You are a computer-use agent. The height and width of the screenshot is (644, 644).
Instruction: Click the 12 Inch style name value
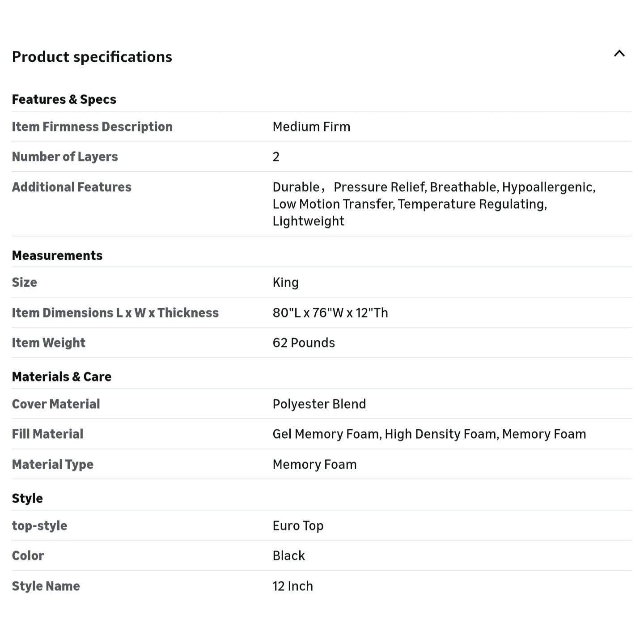click(292, 586)
